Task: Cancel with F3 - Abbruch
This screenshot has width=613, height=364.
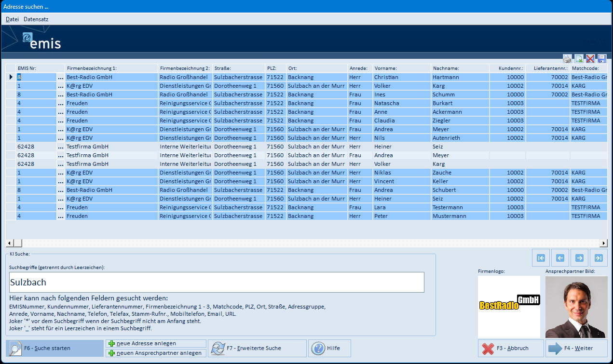Action: pyautogui.click(x=511, y=348)
